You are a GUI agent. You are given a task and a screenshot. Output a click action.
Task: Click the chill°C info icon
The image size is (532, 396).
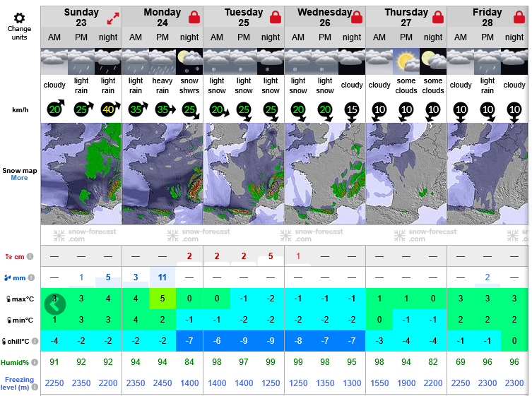pyautogui.click(x=35, y=341)
